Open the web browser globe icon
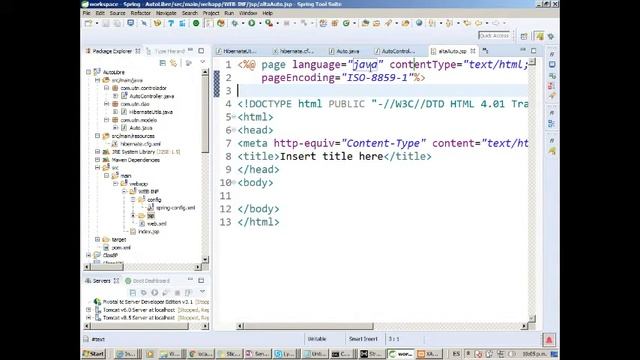The height and width of the screenshot is (360, 640). (419, 23)
